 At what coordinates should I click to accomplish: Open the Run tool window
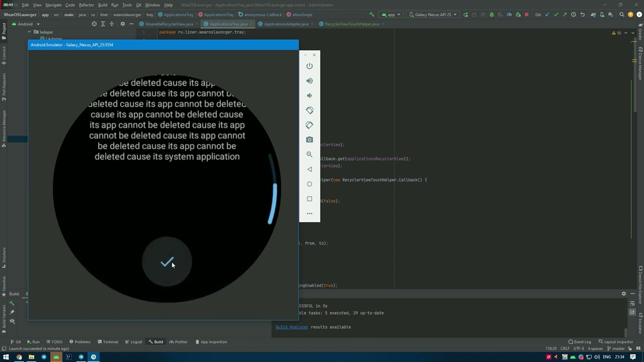pos(33,342)
